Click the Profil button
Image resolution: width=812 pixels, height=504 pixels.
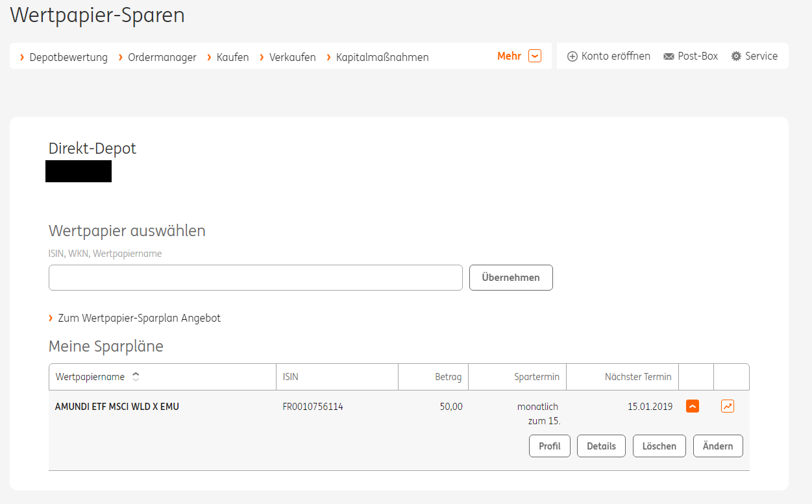click(x=550, y=446)
